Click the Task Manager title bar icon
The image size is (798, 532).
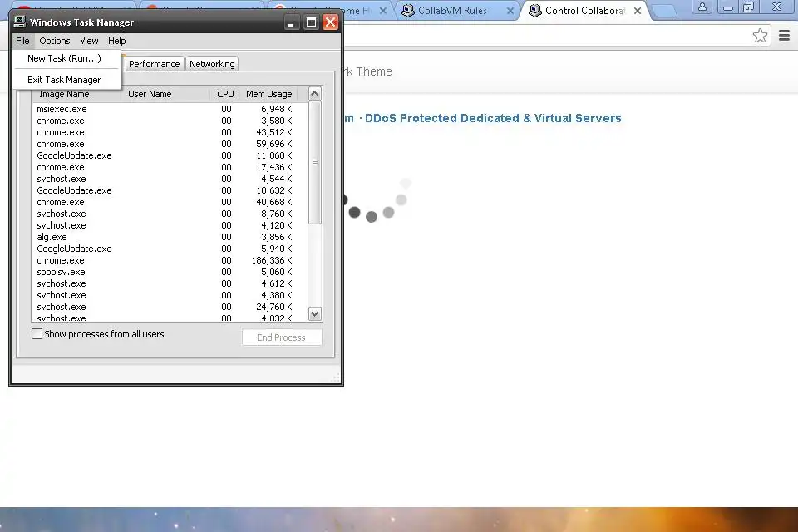click(19, 22)
